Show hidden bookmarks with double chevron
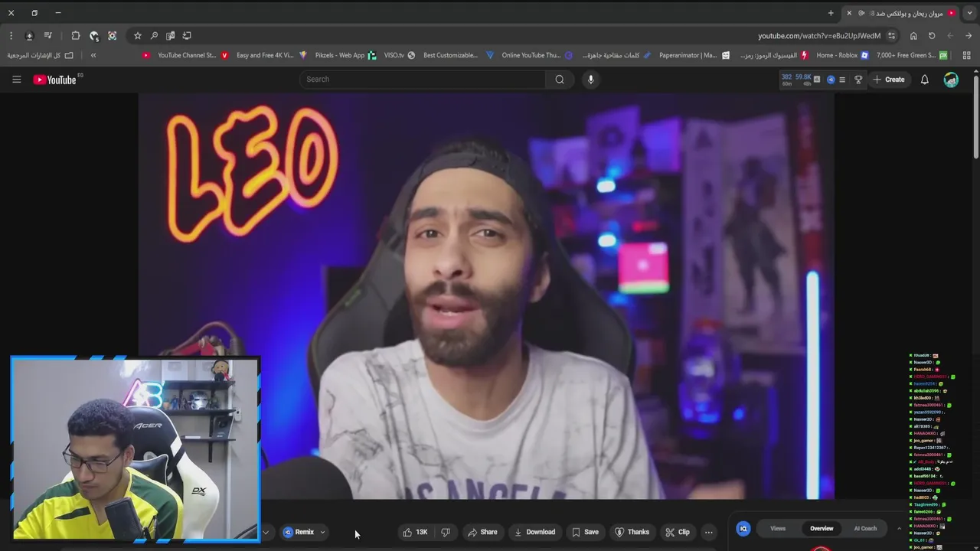The width and height of the screenshot is (980, 551). [93, 55]
